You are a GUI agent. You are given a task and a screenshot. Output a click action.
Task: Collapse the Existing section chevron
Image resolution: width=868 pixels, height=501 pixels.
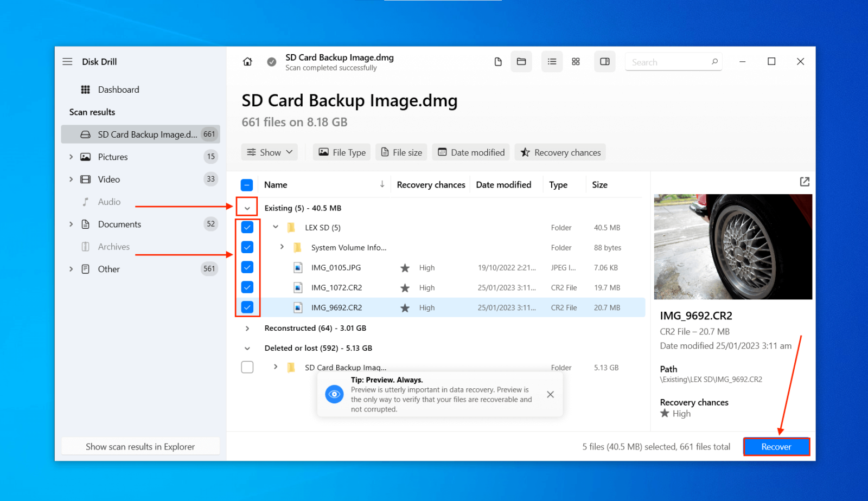pyautogui.click(x=247, y=207)
